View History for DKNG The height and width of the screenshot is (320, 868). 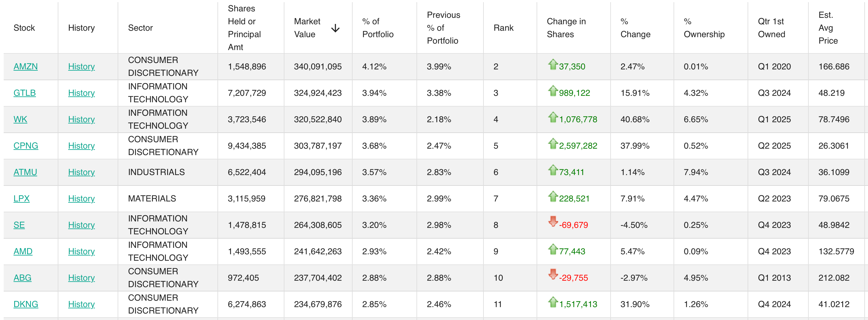(x=81, y=304)
